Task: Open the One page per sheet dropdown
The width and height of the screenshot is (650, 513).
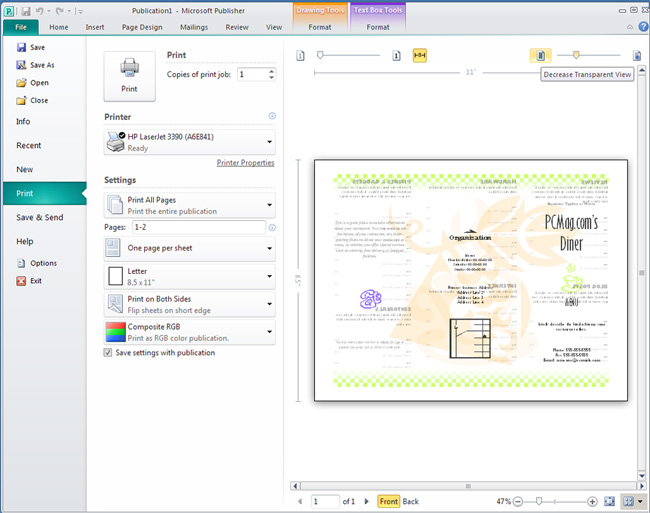Action: [189, 249]
